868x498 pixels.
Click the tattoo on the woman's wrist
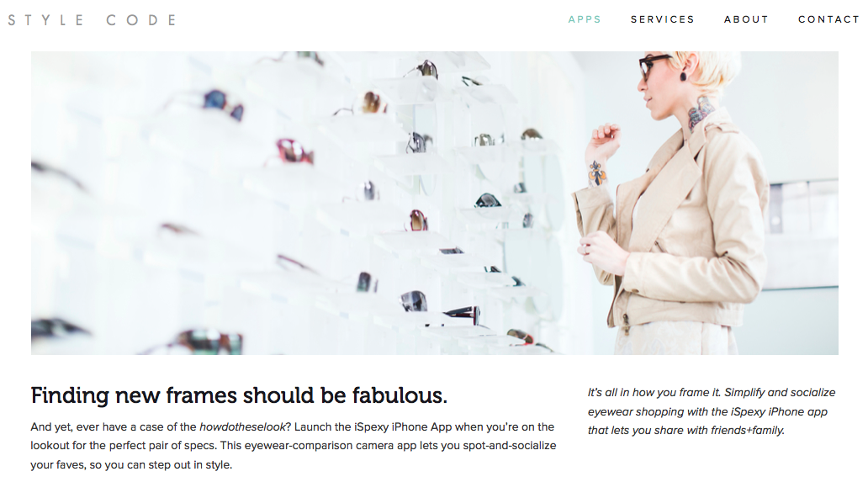coord(597,172)
